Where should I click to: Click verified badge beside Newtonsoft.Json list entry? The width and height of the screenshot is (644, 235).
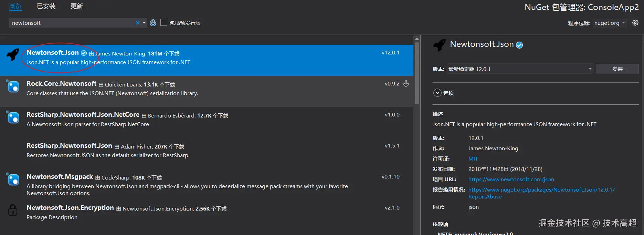84,53
